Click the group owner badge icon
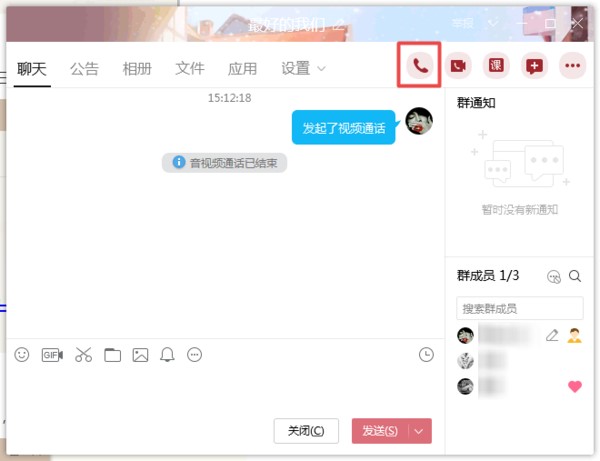Screen dimensions: 600x461 [574, 336]
